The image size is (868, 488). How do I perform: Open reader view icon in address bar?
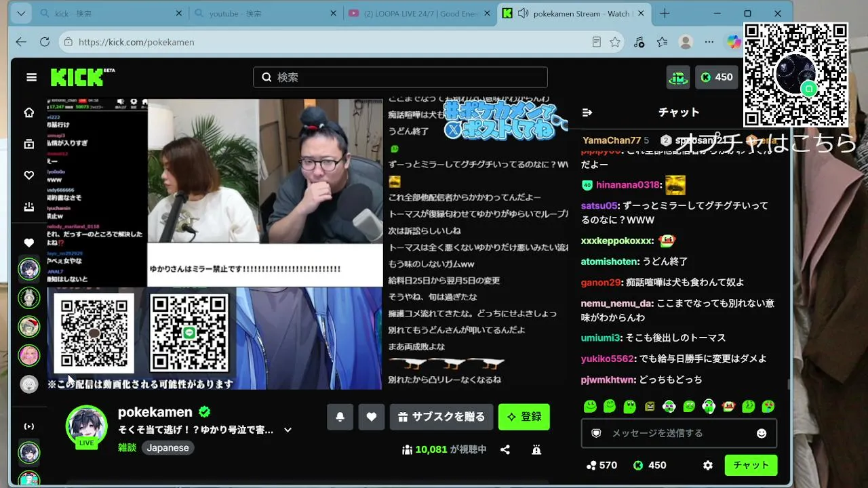coord(596,42)
